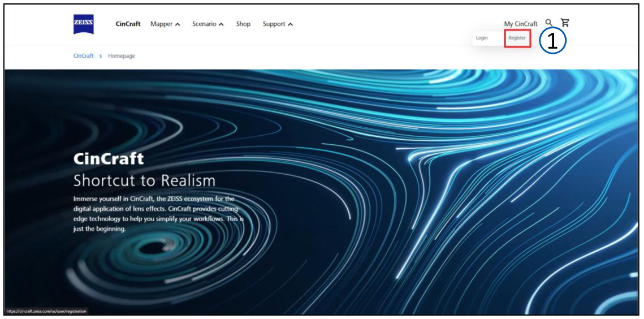Image resolution: width=644 pixels, height=319 pixels.
Task: Open the My CinCraft account menu
Action: point(520,24)
